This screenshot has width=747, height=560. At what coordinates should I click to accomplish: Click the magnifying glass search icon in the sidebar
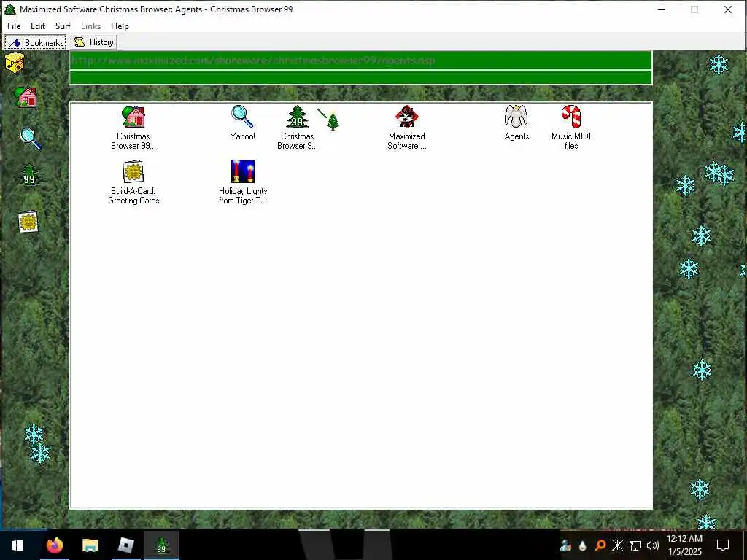(31, 139)
